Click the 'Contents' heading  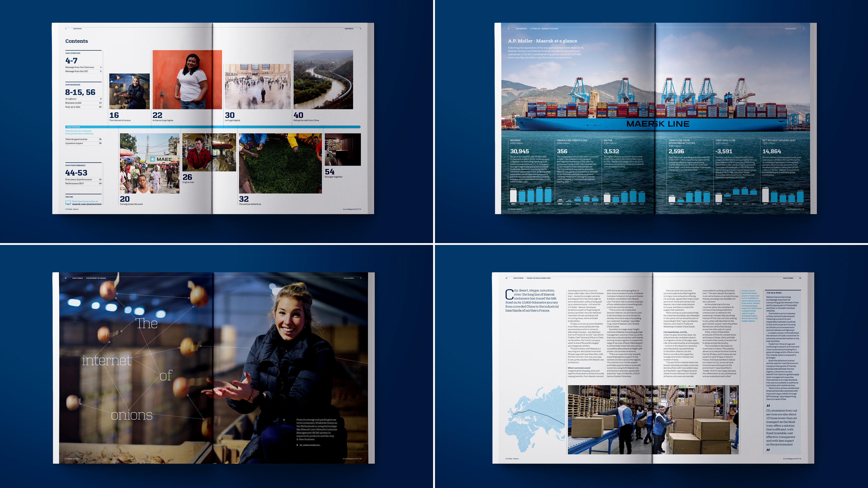click(76, 41)
